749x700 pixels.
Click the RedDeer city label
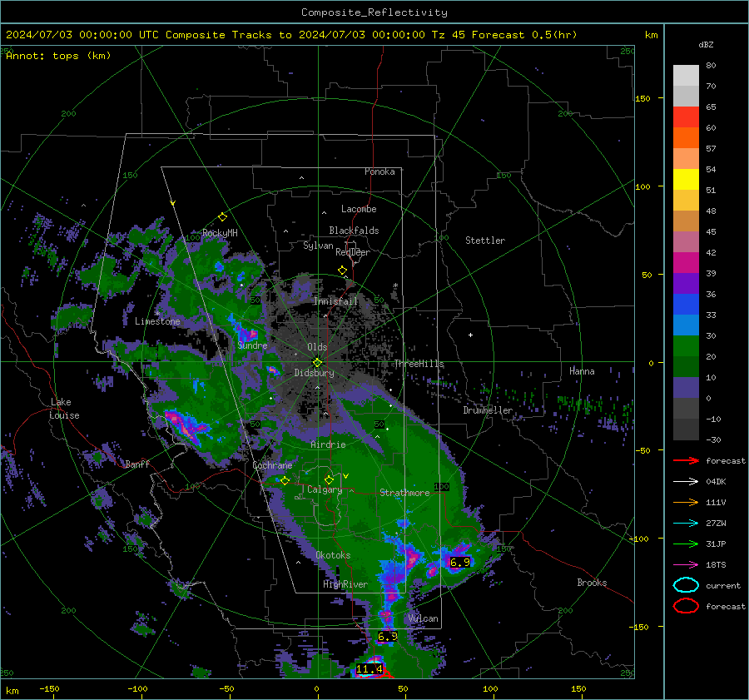tap(353, 252)
